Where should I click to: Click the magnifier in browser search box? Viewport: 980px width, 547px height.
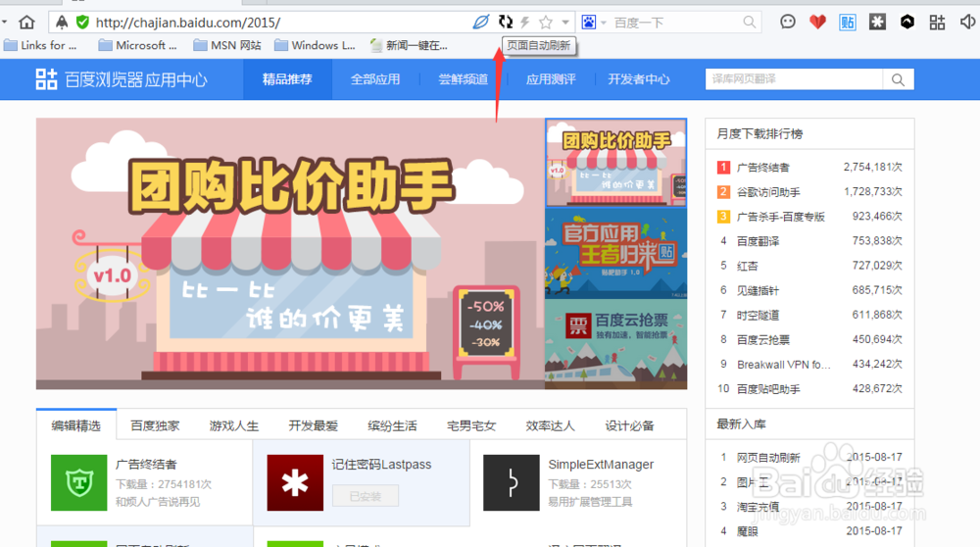pyautogui.click(x=750, y=23)
